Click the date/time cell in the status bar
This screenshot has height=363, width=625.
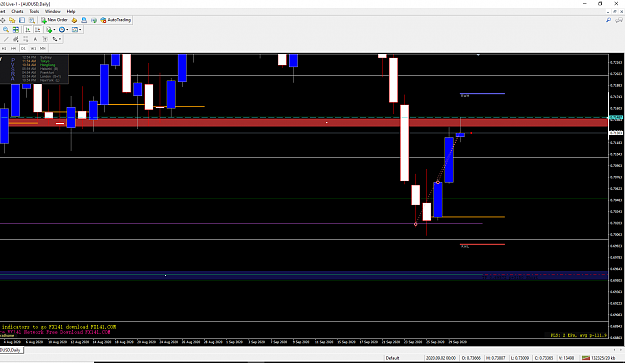441,358
